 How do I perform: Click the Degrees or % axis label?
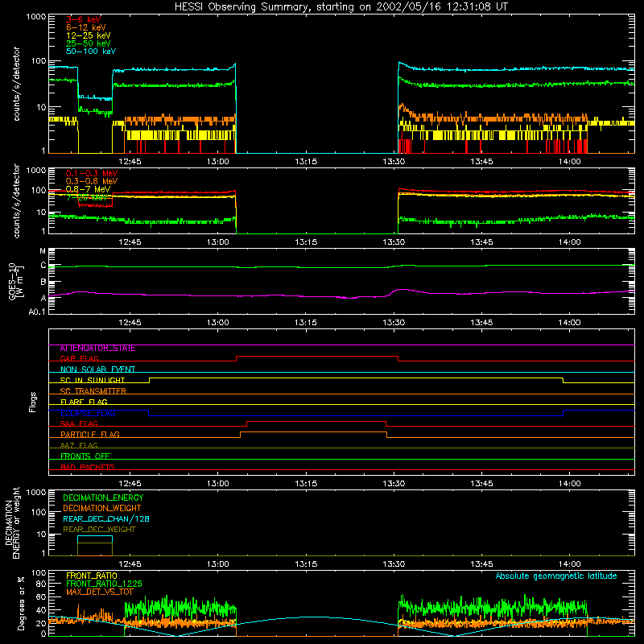click(21, 603)
